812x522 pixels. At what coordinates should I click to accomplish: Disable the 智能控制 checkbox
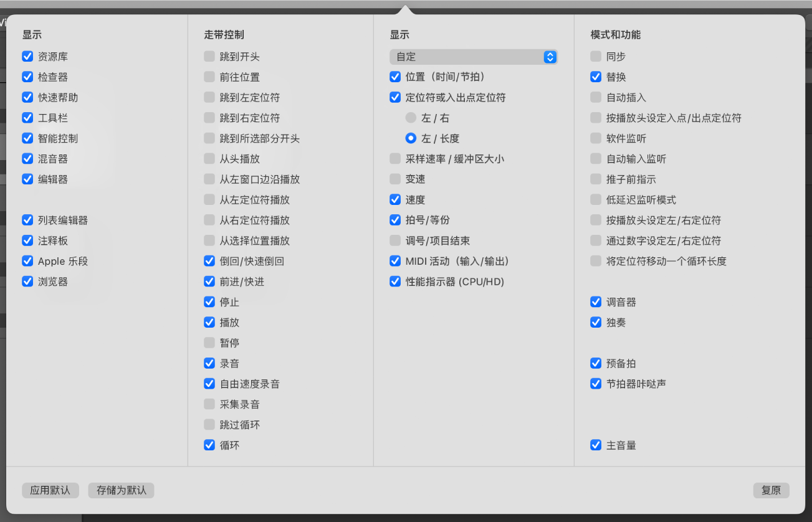27,138
